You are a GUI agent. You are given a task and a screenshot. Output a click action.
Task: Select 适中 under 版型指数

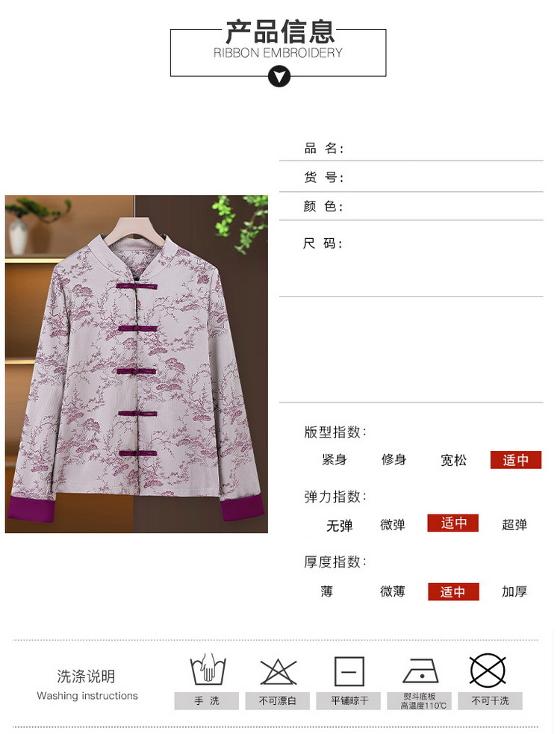pyautogui.click(x=516, y=460)
